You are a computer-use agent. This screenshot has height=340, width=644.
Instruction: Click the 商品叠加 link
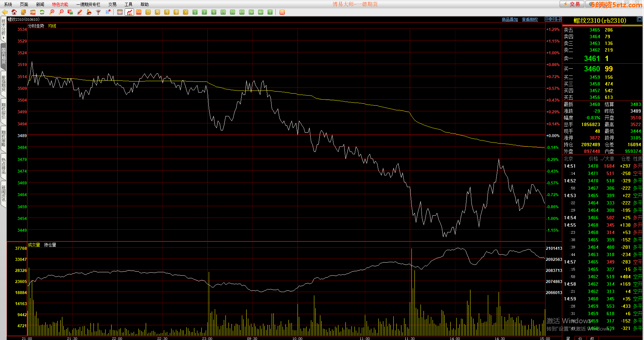(510, 19)
